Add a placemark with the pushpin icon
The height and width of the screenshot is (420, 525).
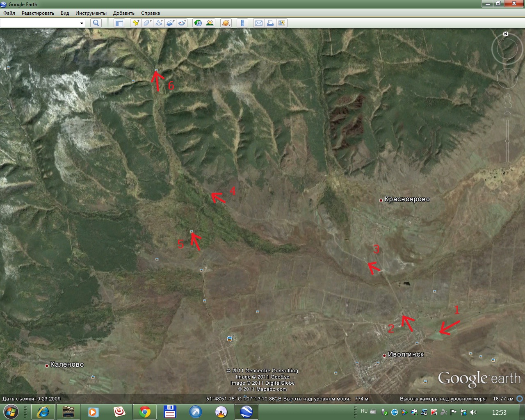point(135,23)
